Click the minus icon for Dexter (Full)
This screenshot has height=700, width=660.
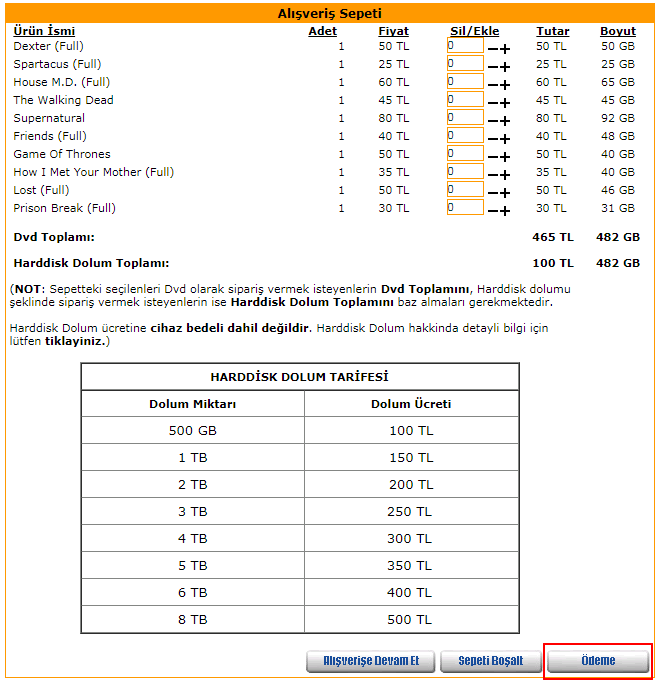pos(493,49)
